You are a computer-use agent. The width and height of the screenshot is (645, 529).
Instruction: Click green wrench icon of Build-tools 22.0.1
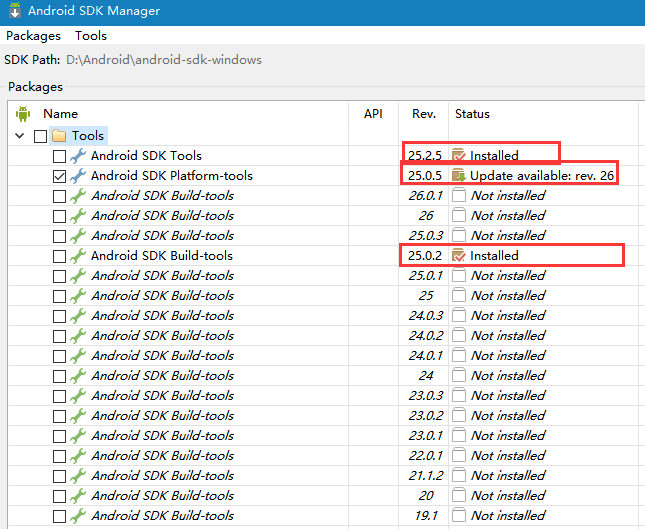(78, 455)
